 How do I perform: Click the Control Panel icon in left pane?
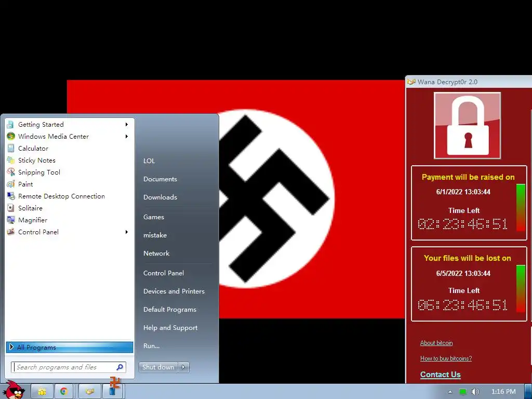tap(10, 232)
